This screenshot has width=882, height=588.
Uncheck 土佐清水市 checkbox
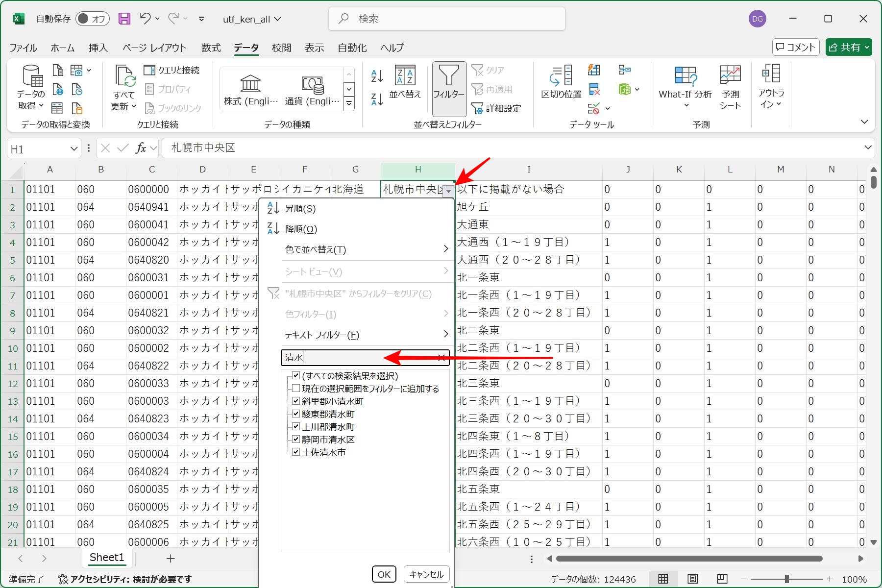(x=296, y=452)
